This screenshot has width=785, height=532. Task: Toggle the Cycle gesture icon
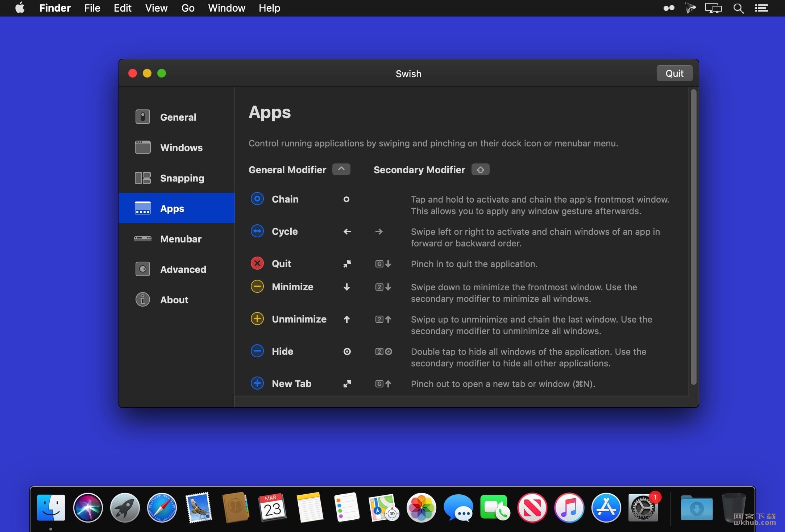pos(257,231)
